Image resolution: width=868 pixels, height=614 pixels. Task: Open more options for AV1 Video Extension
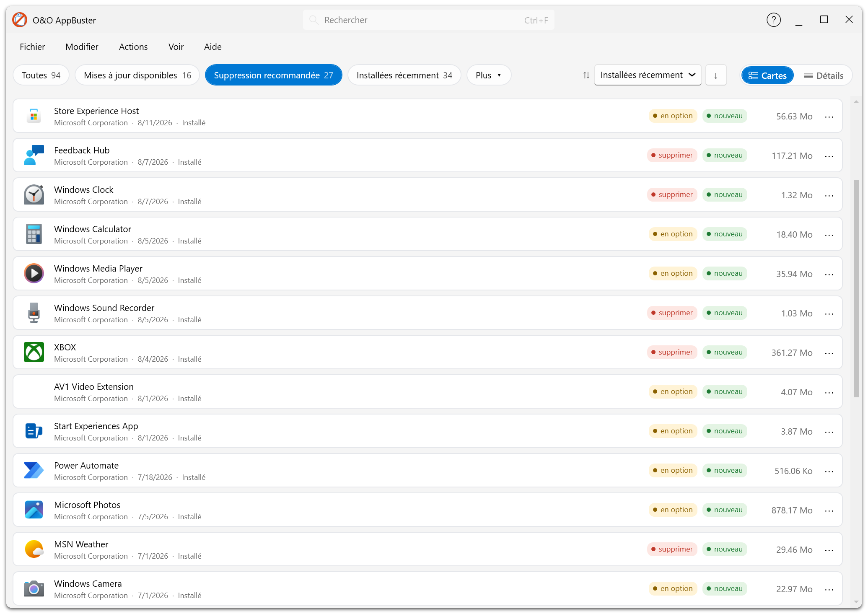(x=829, y=393)
